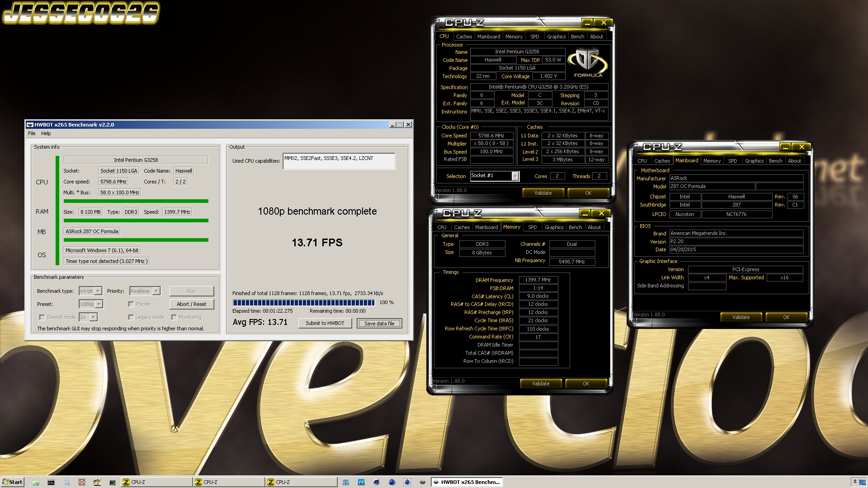Viewport: 868px width, 488px height.
Task: Open the Socket #1 selection dropdown in CPU-Z
Action: point(495,176)
